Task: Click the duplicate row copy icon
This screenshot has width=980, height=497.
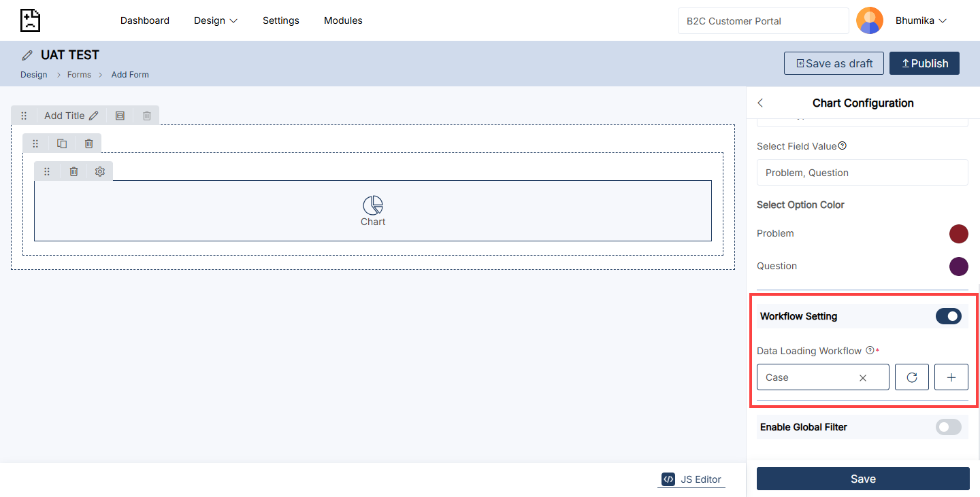Action: [x=62, y=143]
